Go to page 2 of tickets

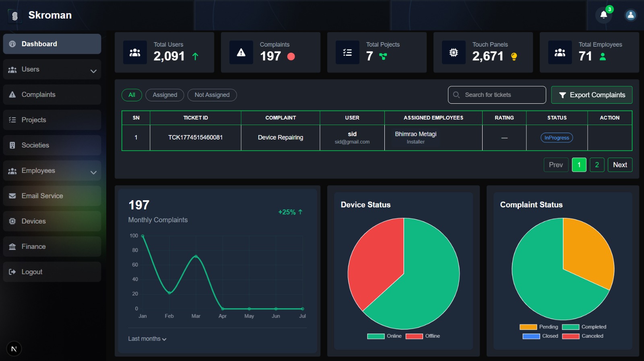coord(597,165)
